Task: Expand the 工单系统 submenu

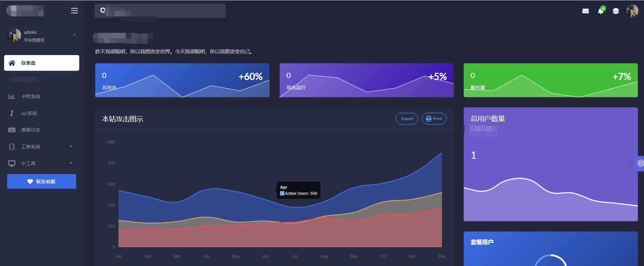Action: tap(71, 147)
